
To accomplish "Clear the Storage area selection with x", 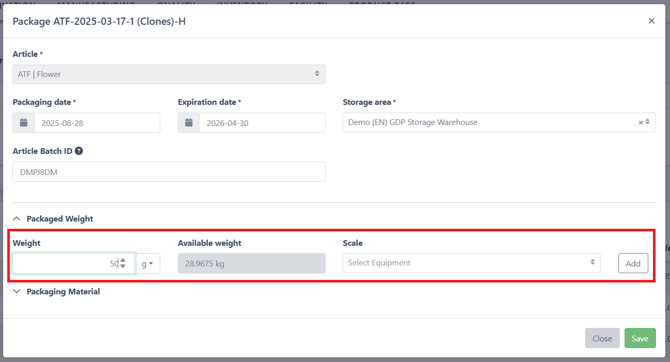I will click(641, 123).
